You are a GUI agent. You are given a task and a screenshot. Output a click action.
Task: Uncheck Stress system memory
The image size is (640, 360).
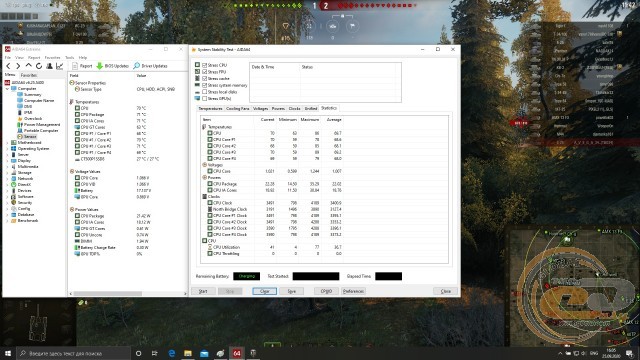(205, 85)
